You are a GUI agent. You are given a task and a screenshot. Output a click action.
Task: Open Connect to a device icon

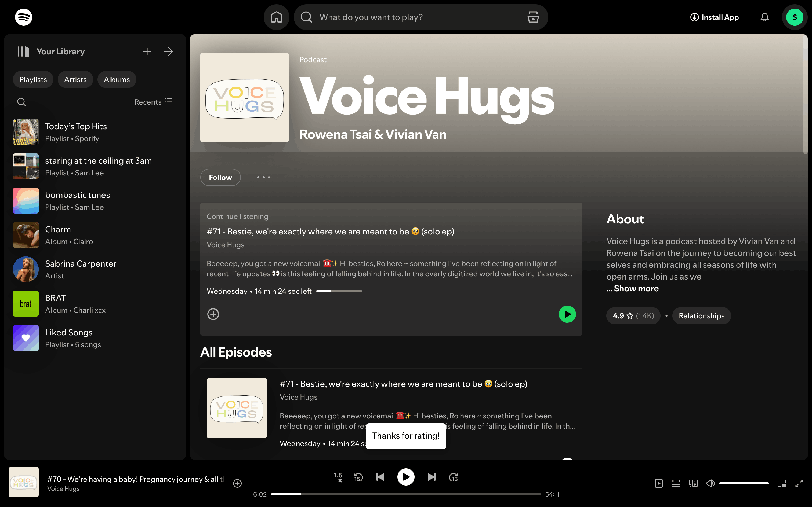(x=693, y=483)
